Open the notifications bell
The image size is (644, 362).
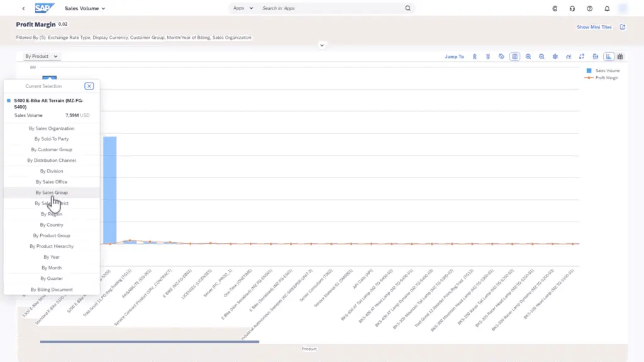click(607, 9)
